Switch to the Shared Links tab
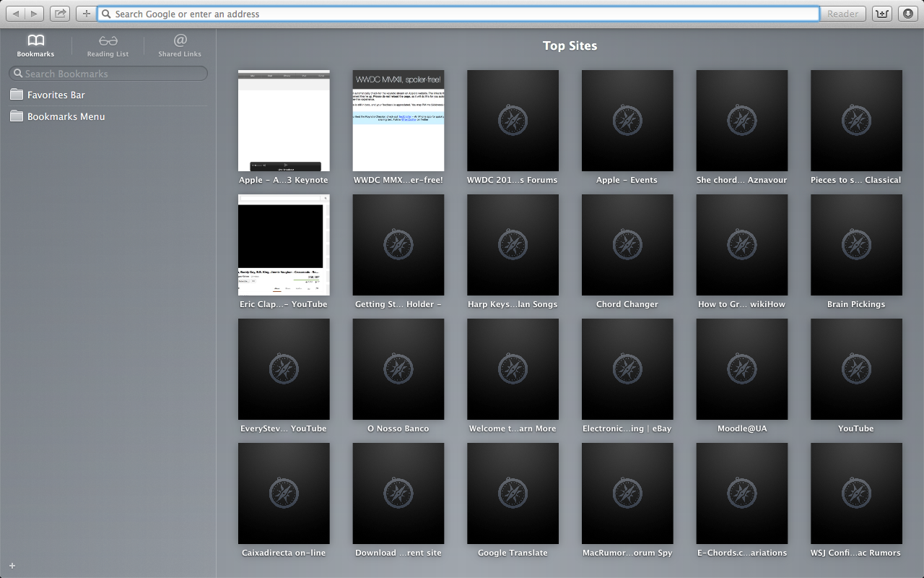924x578 pixels. (180, 46)
